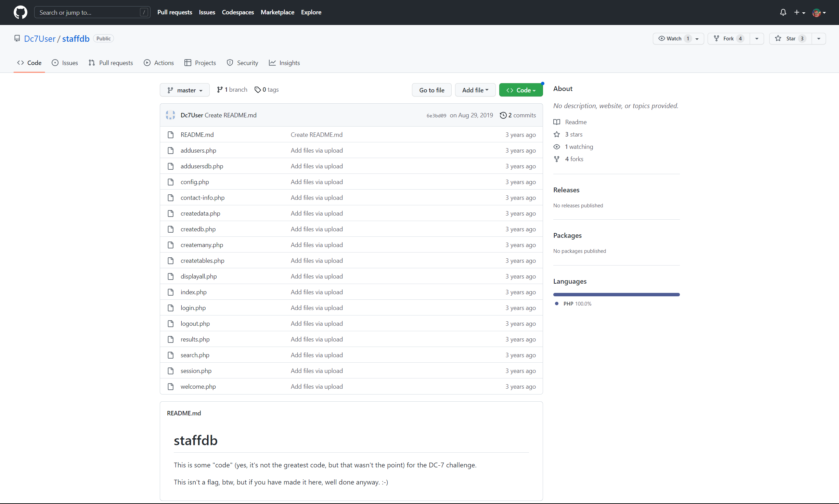
Task: Click the file icon for logout.php
Action: coord(170,323)
